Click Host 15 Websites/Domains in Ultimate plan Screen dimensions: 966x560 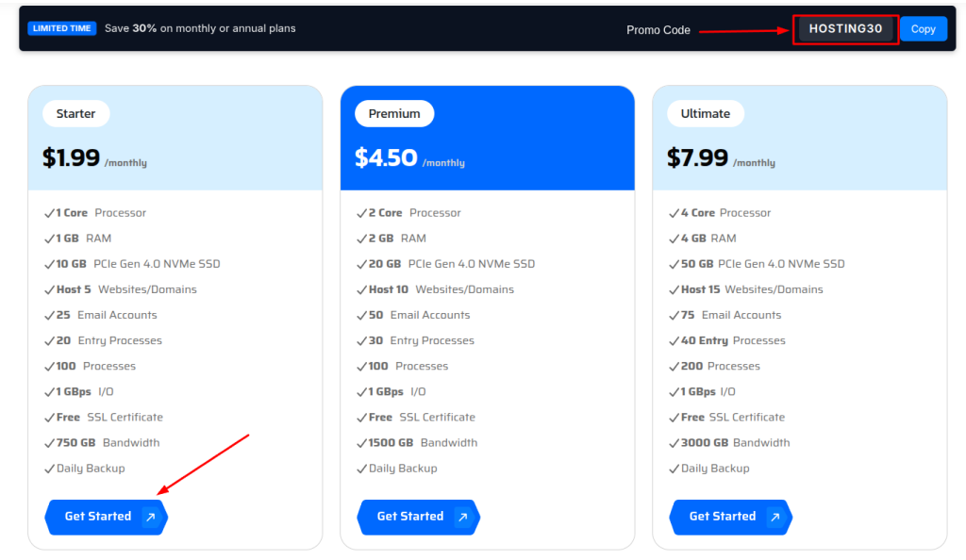[752, 289]
